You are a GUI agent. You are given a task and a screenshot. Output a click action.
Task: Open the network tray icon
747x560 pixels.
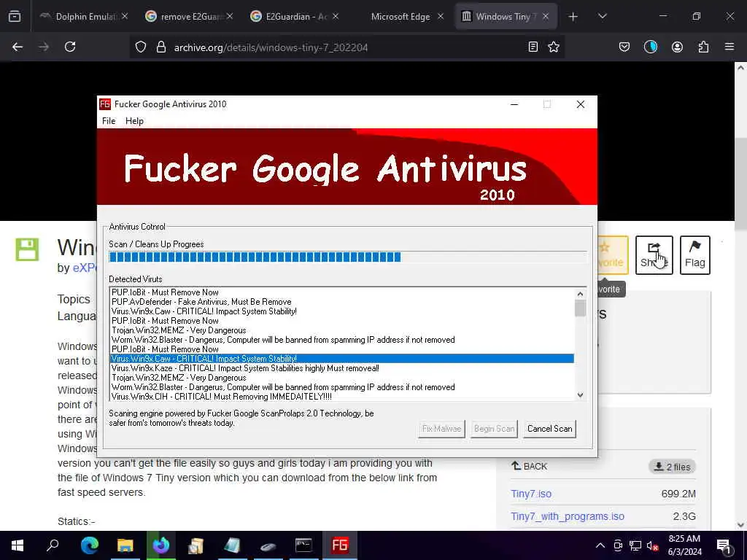(x=635, y=545)
